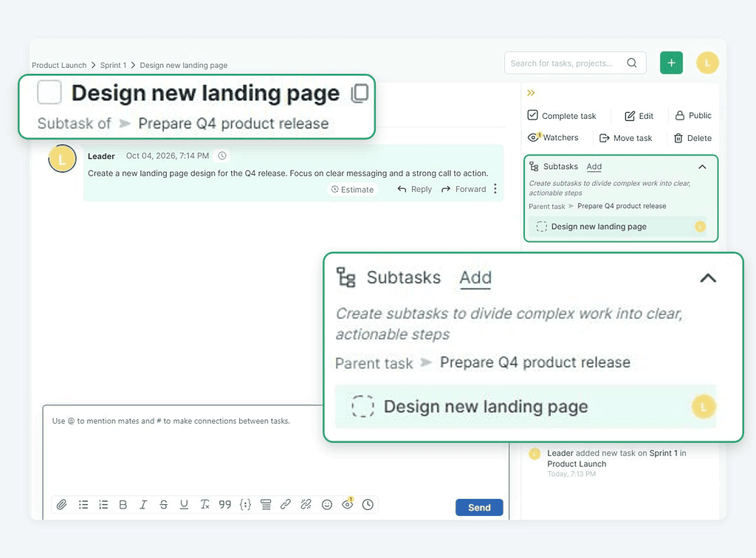Viewport: 756px width, 558px height.
Task: Click the clock icon beside the message timestamp
Action: [x=221, y=156]
